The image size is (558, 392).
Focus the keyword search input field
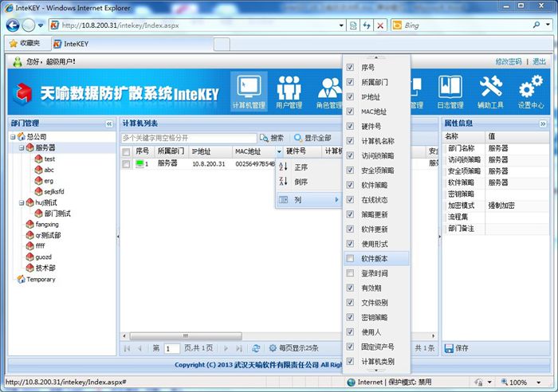pos(189,138)
